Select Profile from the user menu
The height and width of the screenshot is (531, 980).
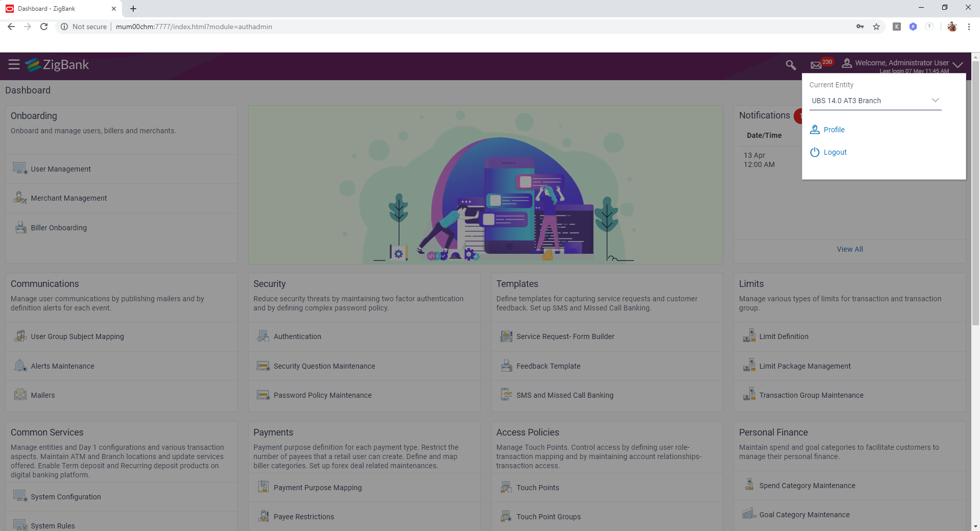point(834,130)
